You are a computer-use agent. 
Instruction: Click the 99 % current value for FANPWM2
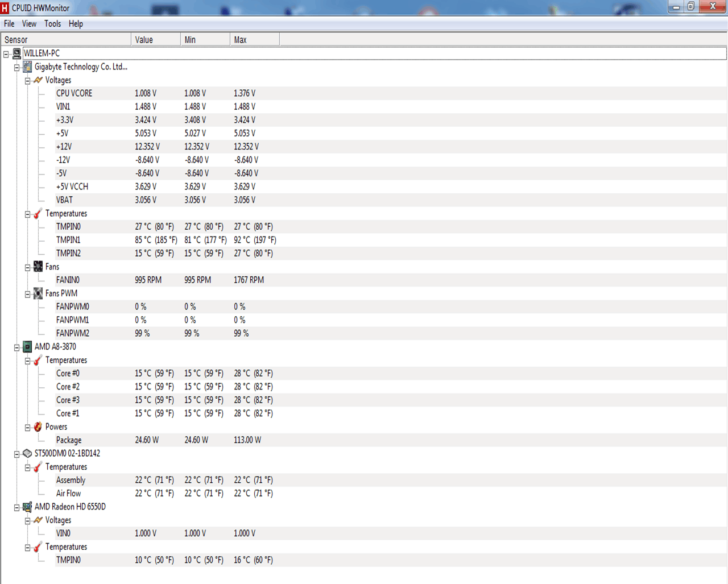[142, 333]
